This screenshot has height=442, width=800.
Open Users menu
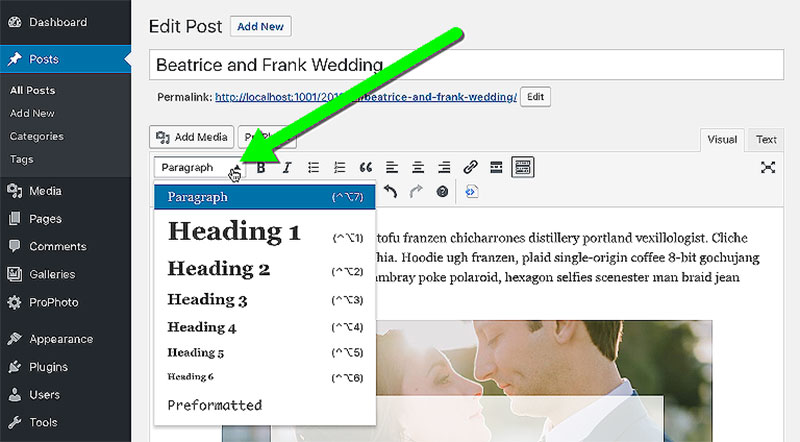pos(65,395)
